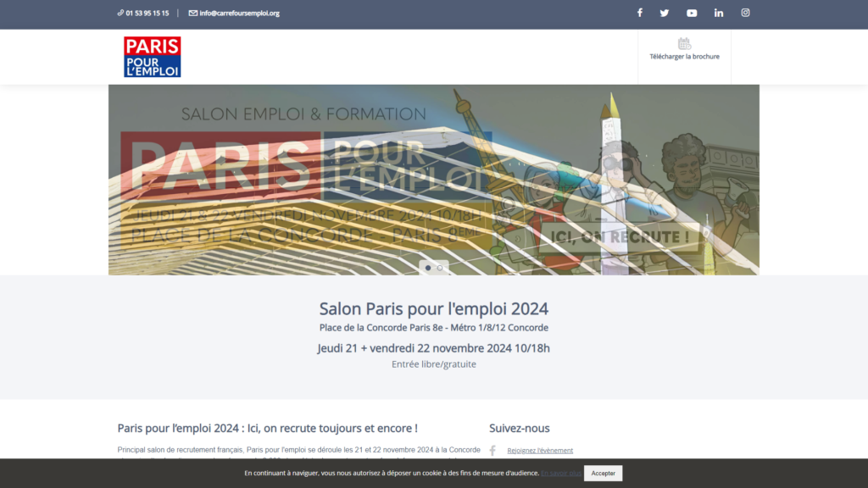Click the 'Entrée libre/gratuite' text

tap(433, 364)
